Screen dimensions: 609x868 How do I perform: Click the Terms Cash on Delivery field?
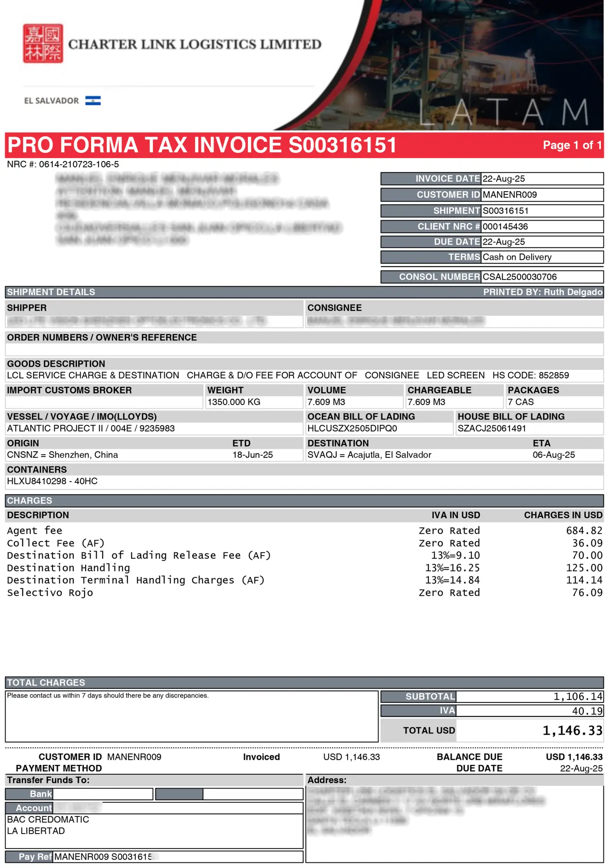541,257
